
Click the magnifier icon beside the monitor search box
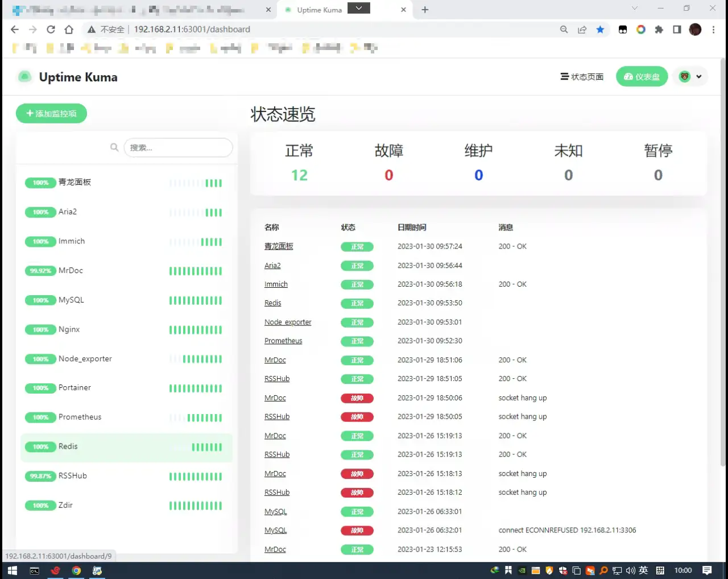pos(114,147)
